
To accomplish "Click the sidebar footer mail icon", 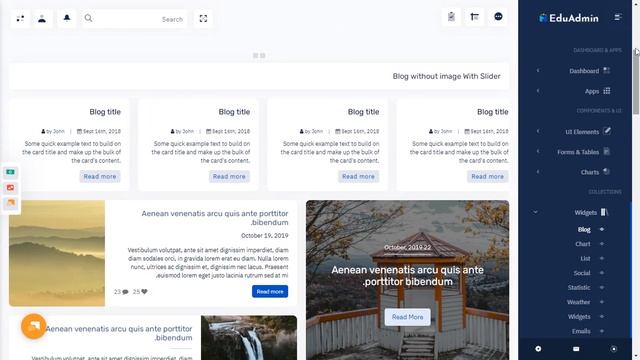I will [x=576, y=349].
